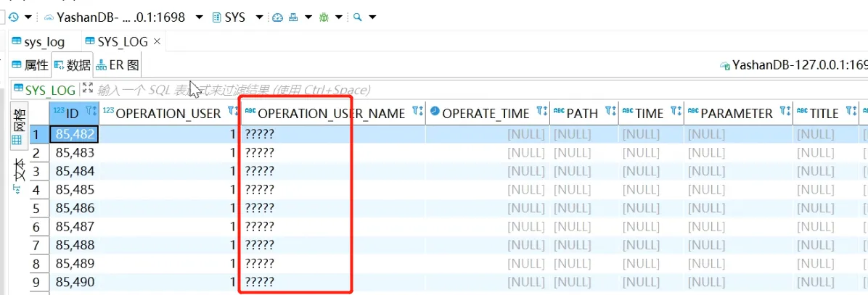Select the OPERATION_USER column header
This screenshot has height=295, width=868.
pos(168,113)
